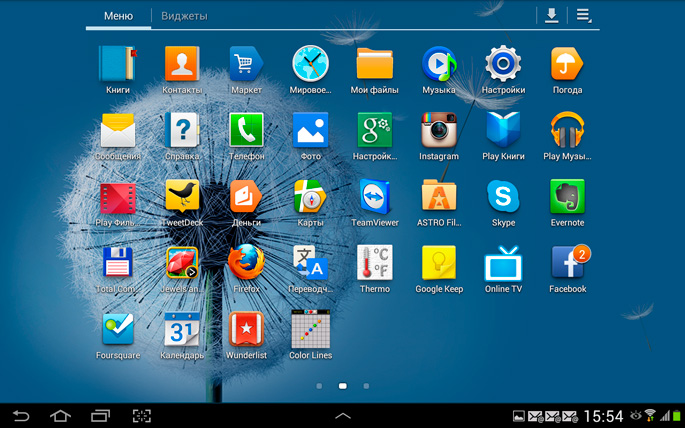The height and width of the screenshot is (428, 685).
Task: Open the Справка help app
Action: (x=182, y=131)
